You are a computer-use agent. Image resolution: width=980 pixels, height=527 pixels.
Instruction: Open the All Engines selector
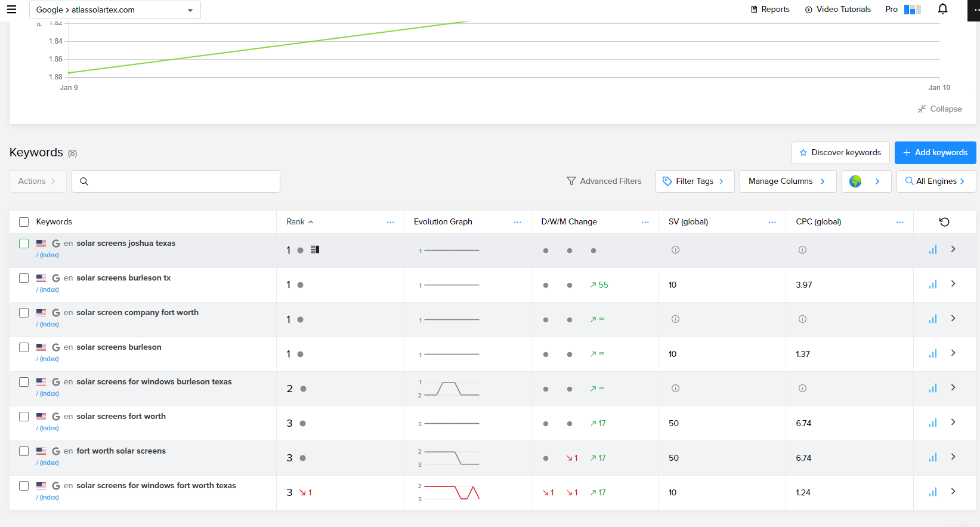click(935, 181)
